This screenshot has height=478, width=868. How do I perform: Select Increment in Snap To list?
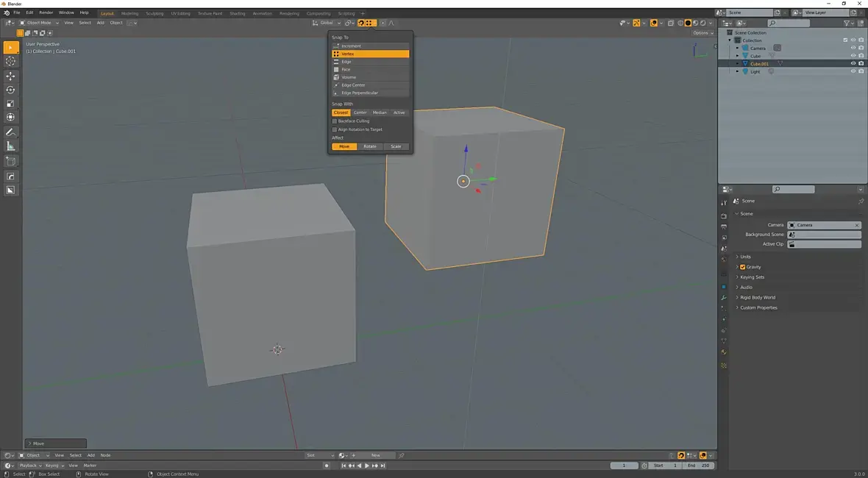pos(370,46)
